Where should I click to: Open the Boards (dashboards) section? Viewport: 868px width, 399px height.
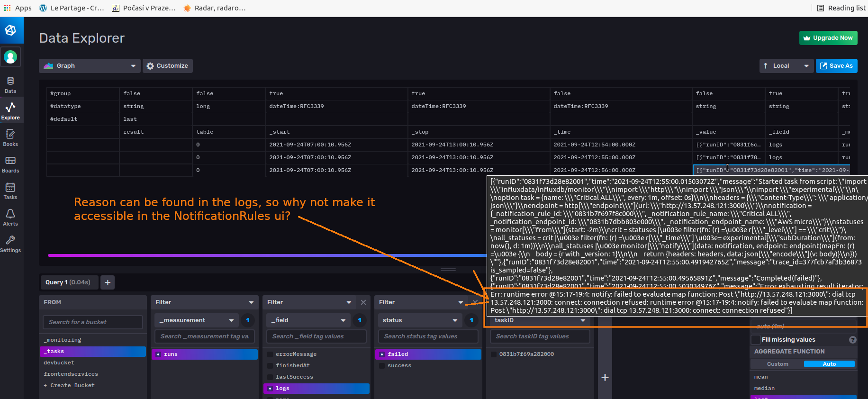[10, 164]
